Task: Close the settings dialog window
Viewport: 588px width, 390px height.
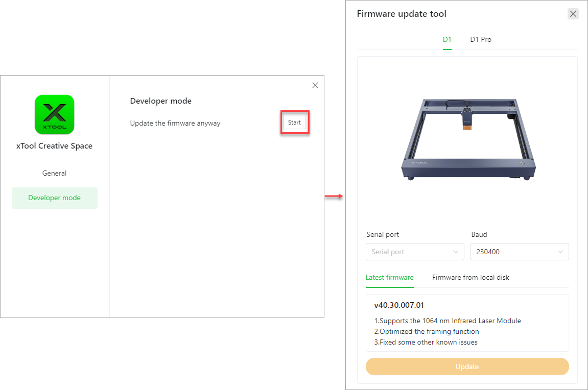Action: click(315, 85)
